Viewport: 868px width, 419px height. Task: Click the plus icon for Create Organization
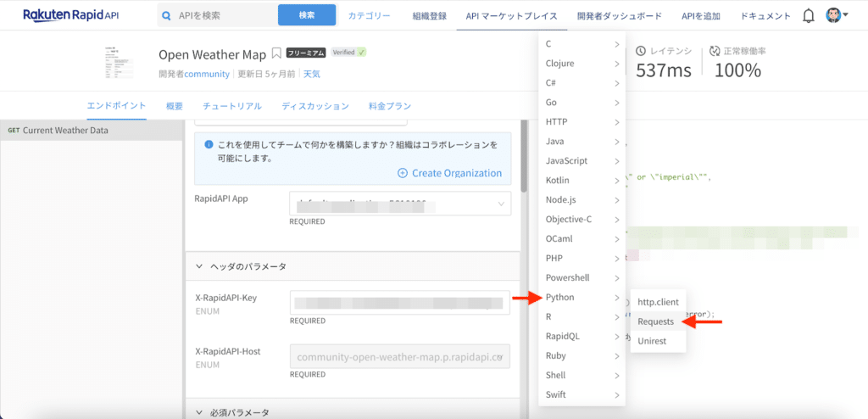(x=402, y=173)
